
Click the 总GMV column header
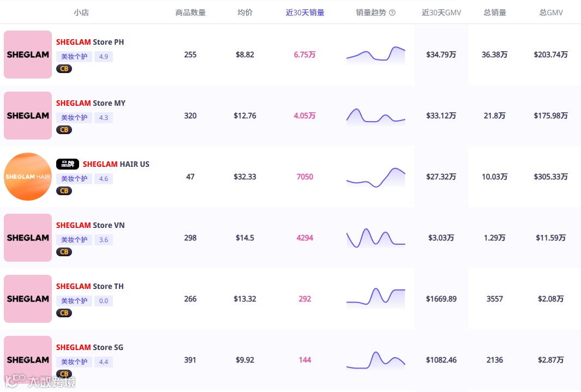click(551, 13)
